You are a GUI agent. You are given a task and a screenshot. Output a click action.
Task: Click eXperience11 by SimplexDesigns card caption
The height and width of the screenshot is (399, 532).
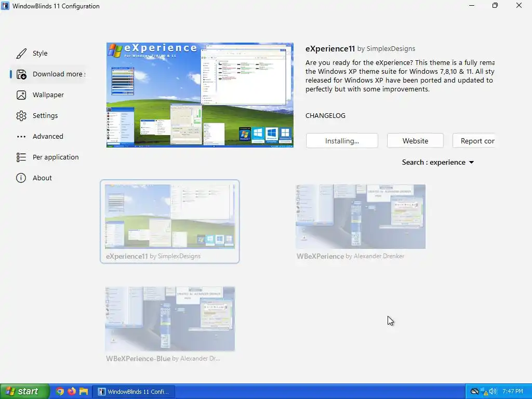coord(153,256)
